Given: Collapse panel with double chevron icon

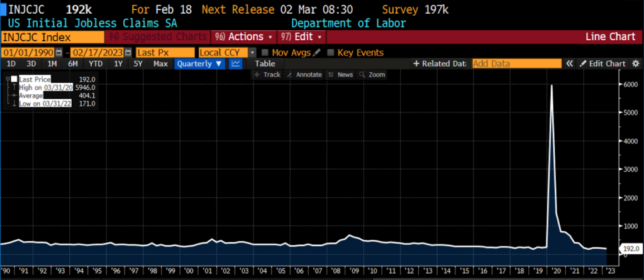Looking at the screenshot, I should click(x=570, y=63).
